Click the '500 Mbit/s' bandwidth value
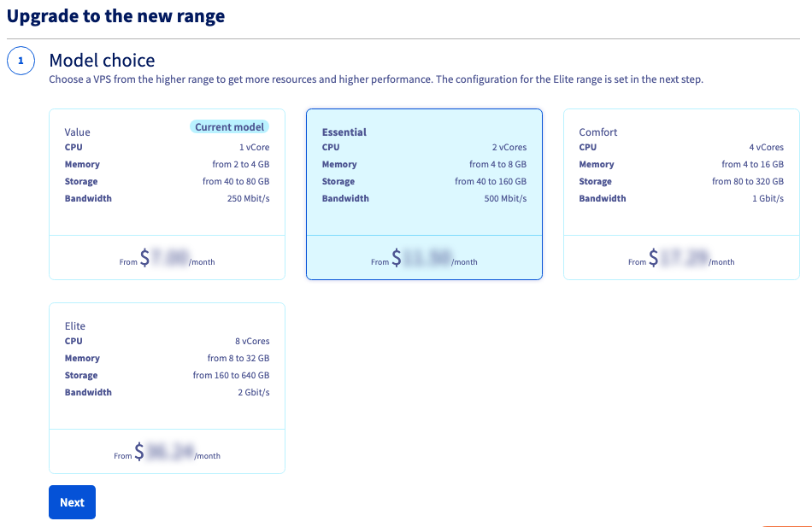Screen dimensions: 812x527 (505, 198)
